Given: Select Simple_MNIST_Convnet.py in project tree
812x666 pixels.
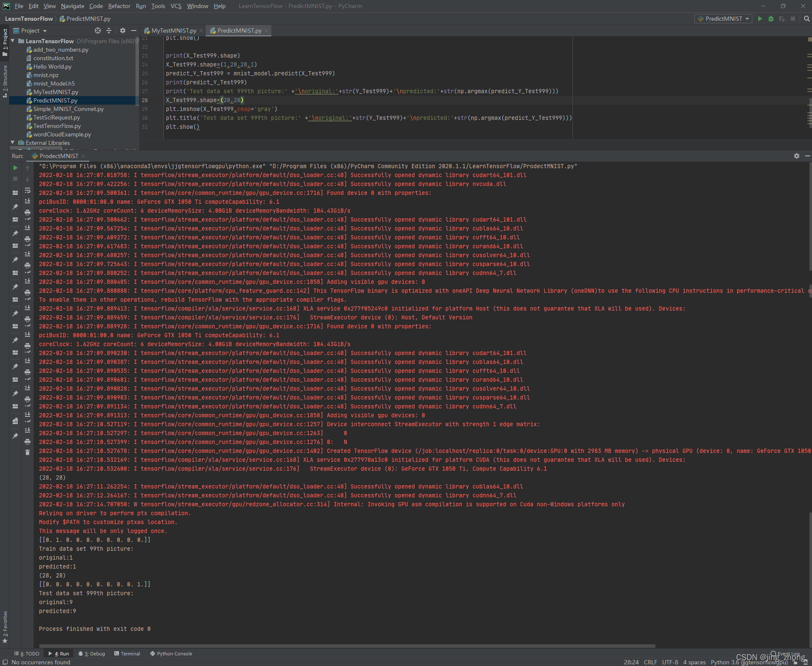Looking at the screenshot, I should pos(69,109).
